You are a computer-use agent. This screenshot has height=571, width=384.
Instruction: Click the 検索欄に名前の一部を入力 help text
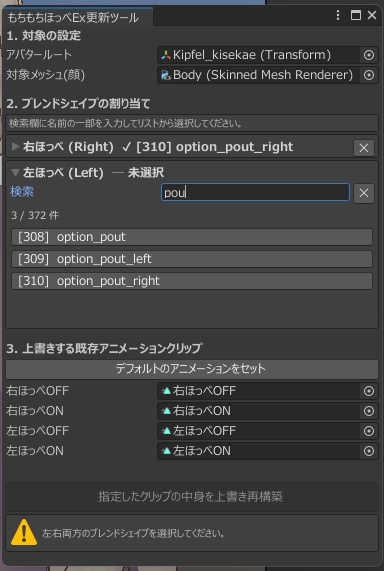(125, 123)
